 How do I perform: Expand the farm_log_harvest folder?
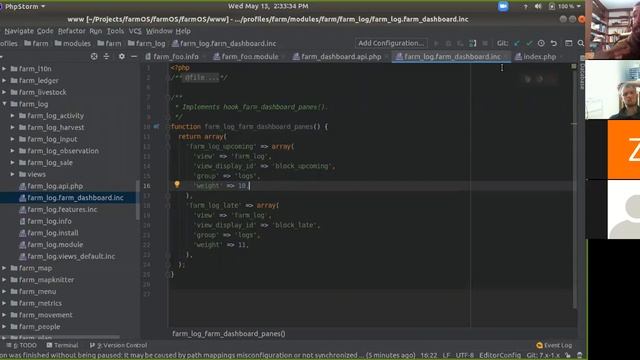(x=13, y=127)
